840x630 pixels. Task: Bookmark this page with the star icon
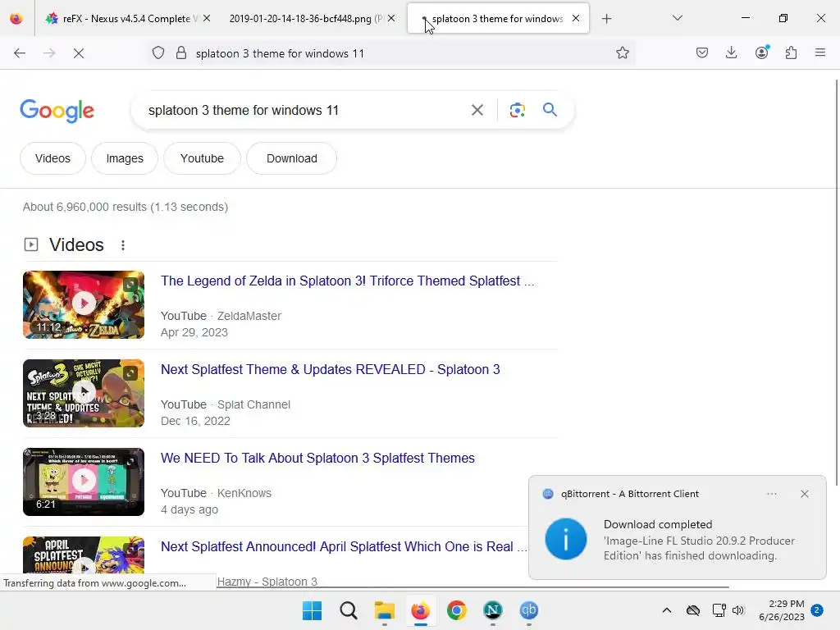tap(622, 53)
